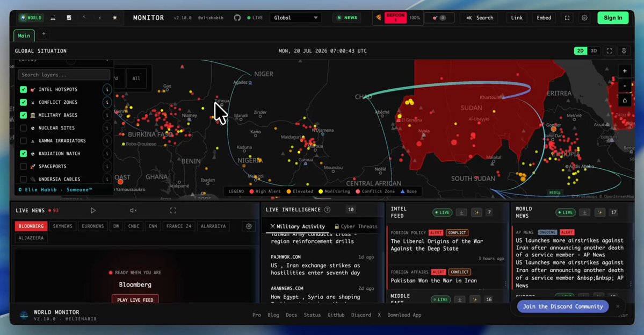Open Download App footer link
644x335 pixels.
coord(404,315)
